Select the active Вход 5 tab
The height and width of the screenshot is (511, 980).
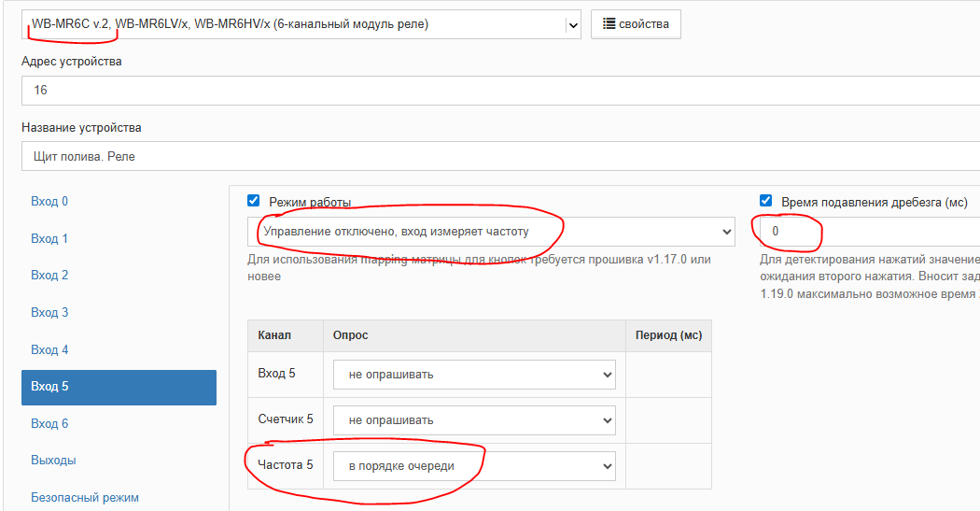(119, 387)
